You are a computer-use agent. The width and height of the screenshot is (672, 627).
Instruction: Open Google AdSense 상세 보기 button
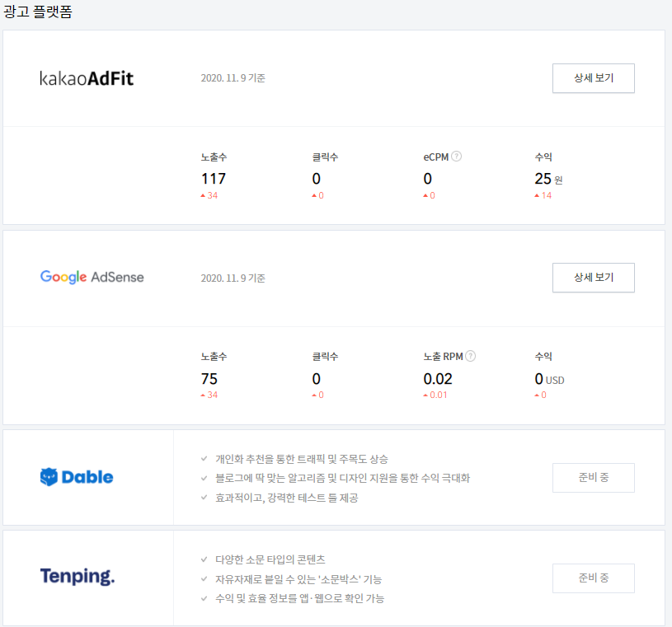[593, 278]
